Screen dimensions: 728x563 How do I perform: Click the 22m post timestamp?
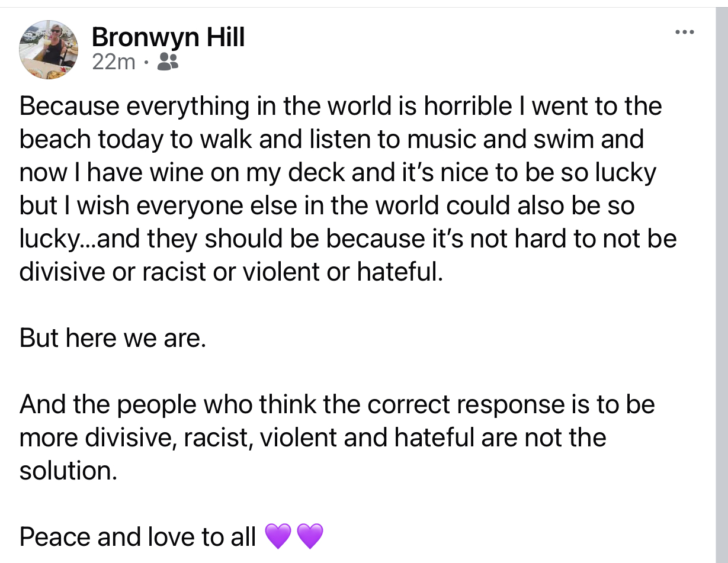tap(114, 62)
